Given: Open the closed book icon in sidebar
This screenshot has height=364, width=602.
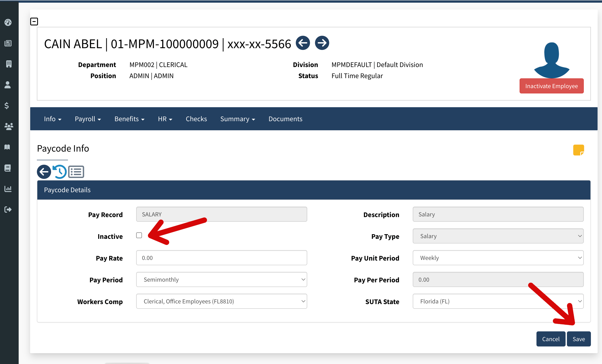Looking at the screenshot, I should click(x=8, y=168).
